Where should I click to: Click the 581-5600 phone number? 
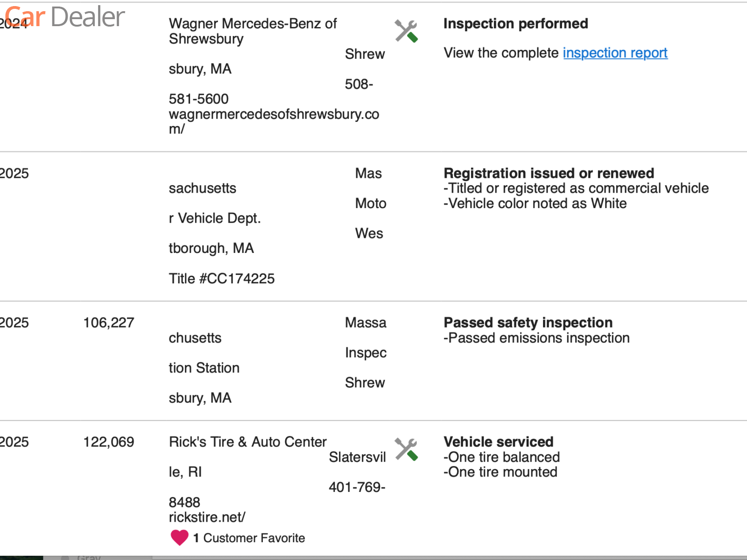[198, 99]
